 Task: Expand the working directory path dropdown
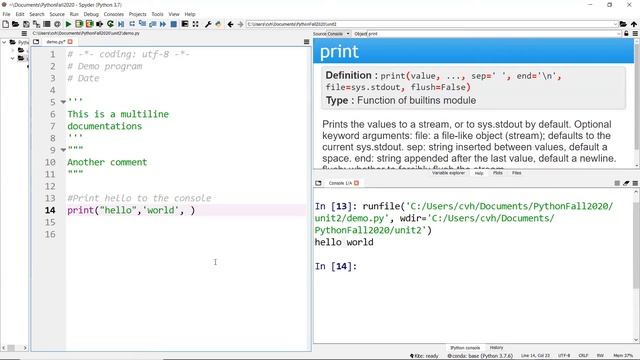click(615, 24)
